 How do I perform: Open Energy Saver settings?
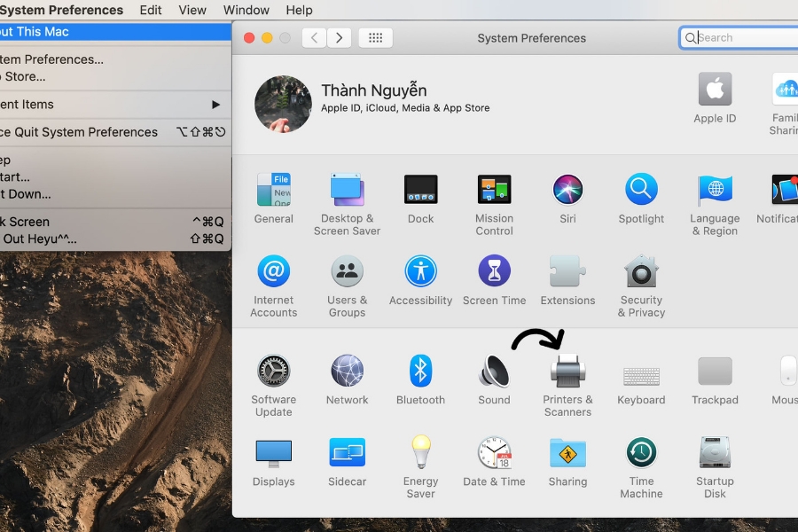coord(420,454)
